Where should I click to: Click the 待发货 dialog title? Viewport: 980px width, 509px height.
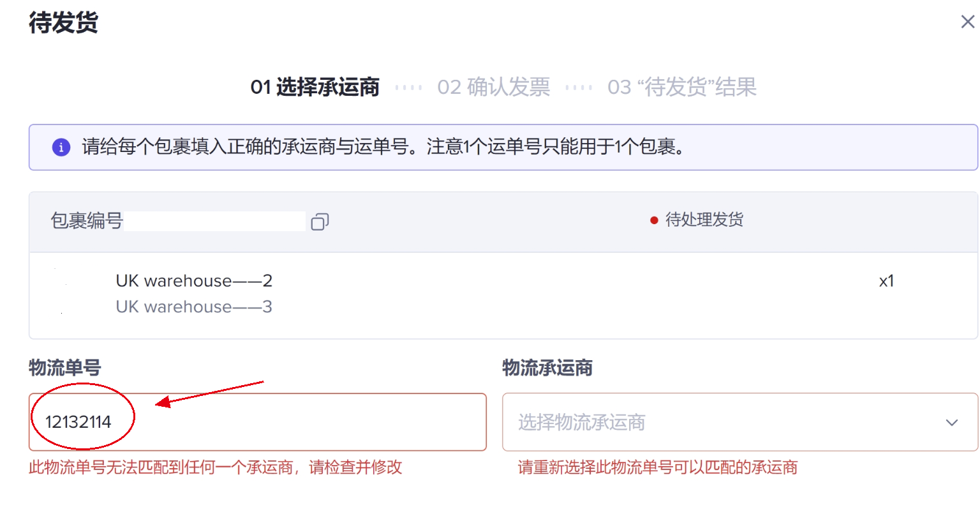[63, 23]
